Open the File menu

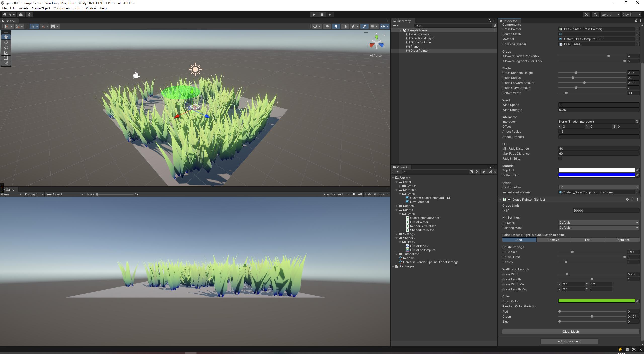(4, 8)
